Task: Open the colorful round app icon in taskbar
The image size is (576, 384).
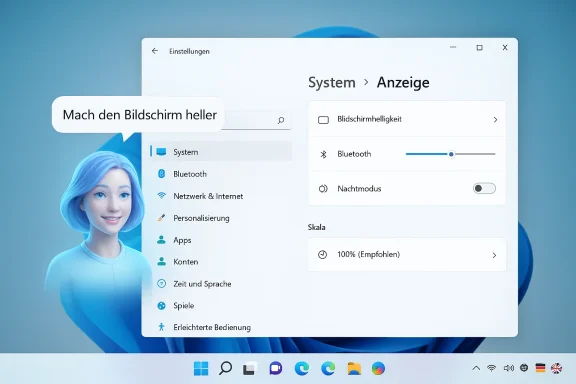Action: [378, 368]
